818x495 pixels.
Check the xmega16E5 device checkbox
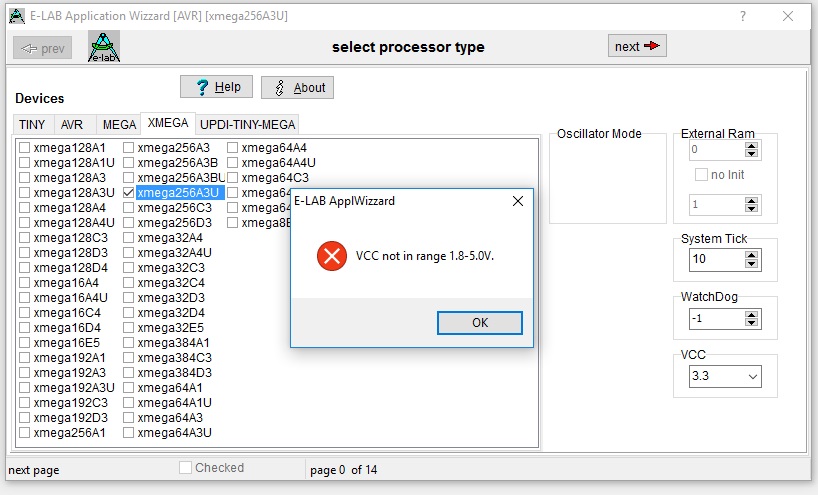click(25, 343)
